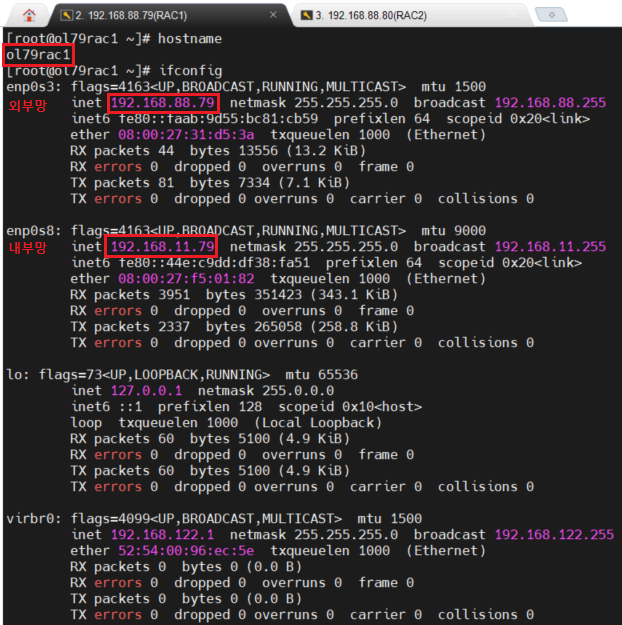Click the '(13.2 KiB)' size value
Screen dimensions: 622x625
coord(326,151)
